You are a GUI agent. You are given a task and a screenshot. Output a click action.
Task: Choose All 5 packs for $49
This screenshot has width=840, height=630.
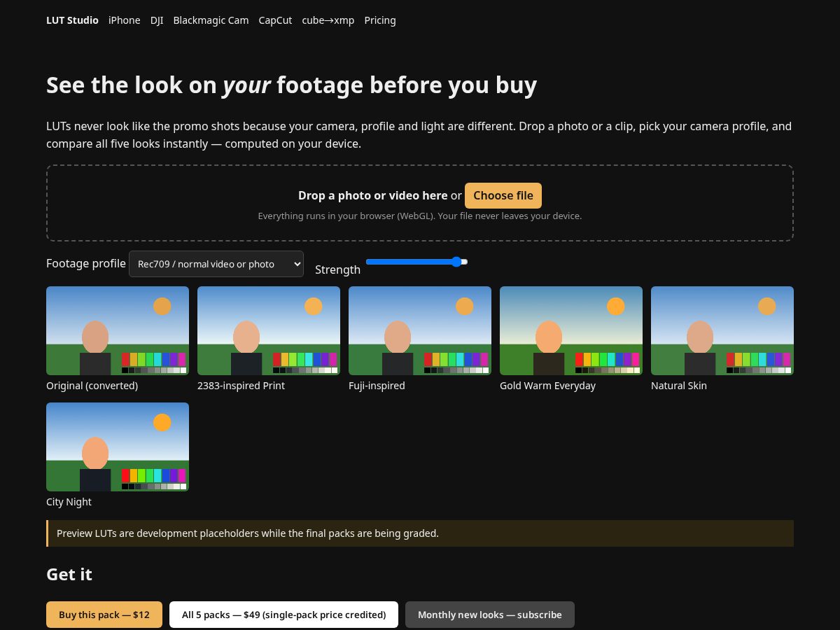click(283, 615)
